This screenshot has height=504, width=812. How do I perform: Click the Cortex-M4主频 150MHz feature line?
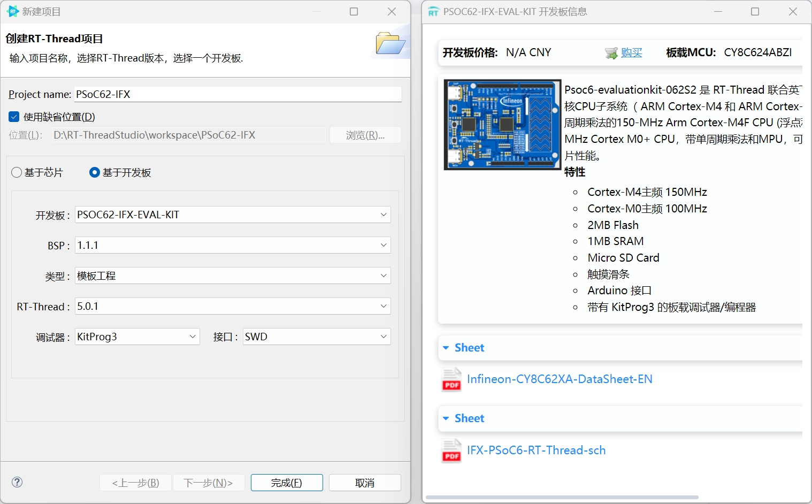(647, 192)
